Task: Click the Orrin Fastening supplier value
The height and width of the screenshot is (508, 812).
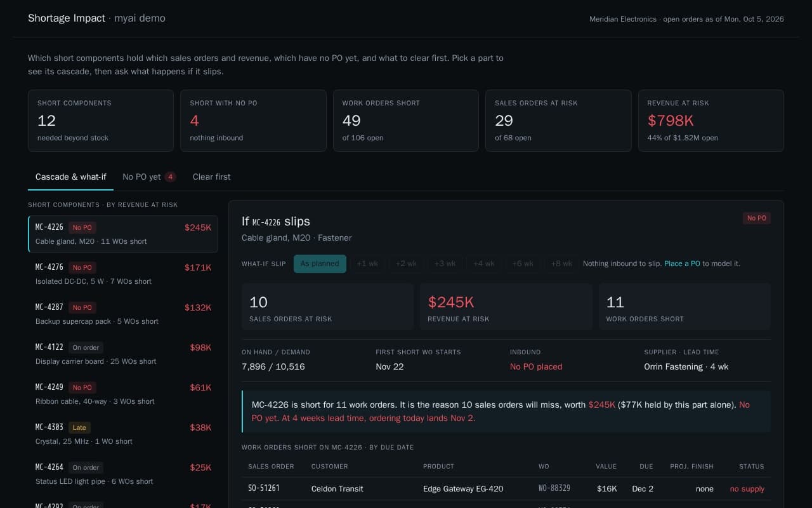Action: tap(685, 367)
